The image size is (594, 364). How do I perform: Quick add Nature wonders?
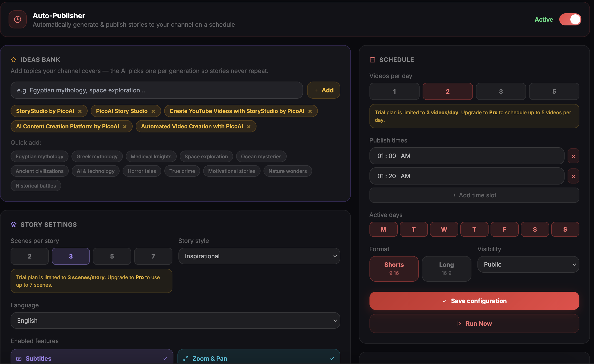pyautogui.click(x=288, y=171)
